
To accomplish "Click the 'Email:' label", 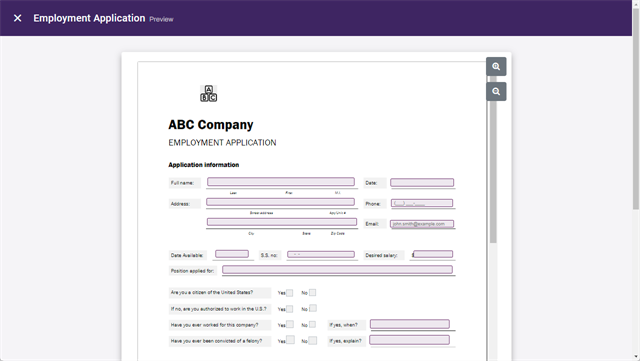I will point(372,224).
